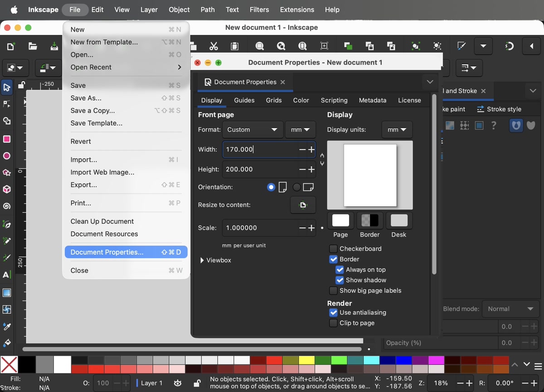Pick the Page color swatch

pos(340,220)
